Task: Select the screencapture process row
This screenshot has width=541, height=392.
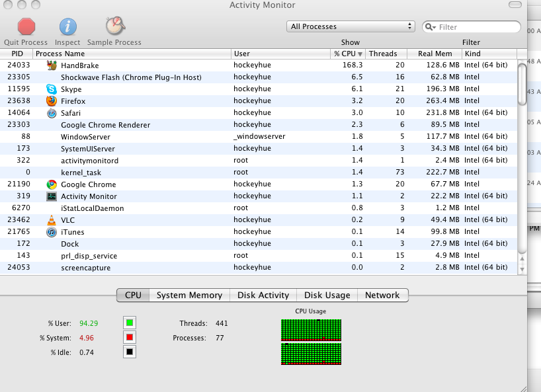Action: click(259, 268)
